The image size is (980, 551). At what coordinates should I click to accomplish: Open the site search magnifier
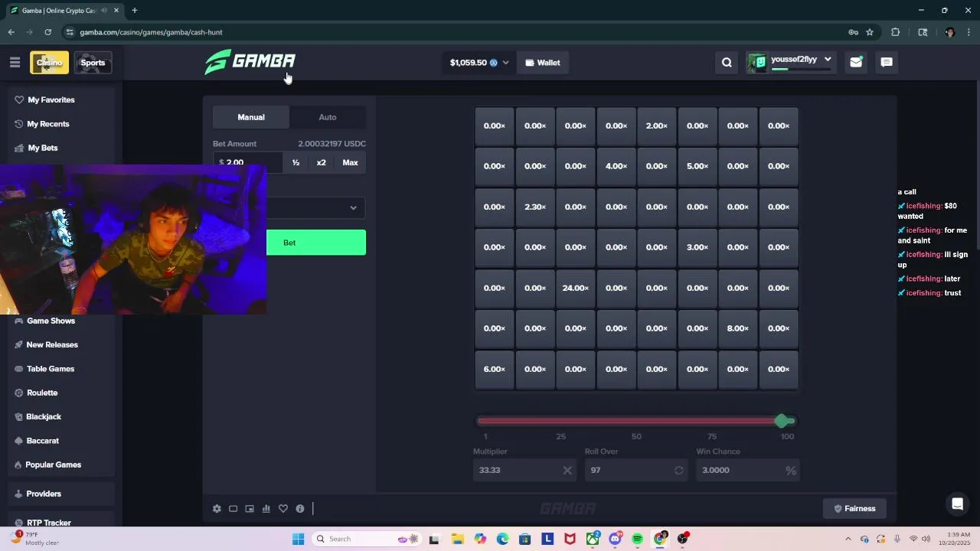coord(727,63)
